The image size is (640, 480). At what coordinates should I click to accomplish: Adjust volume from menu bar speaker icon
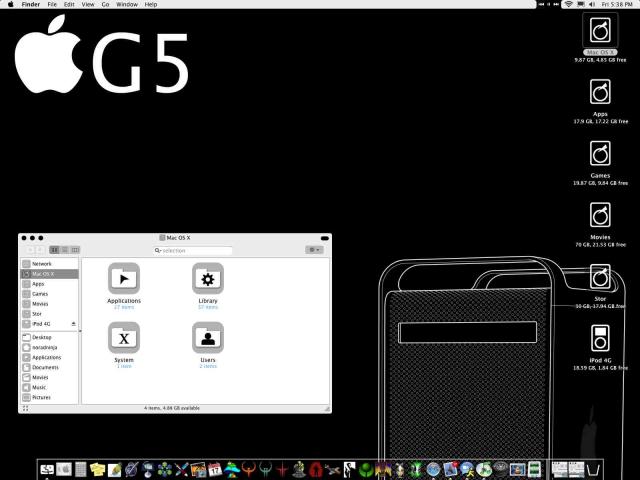pos(592,4)
